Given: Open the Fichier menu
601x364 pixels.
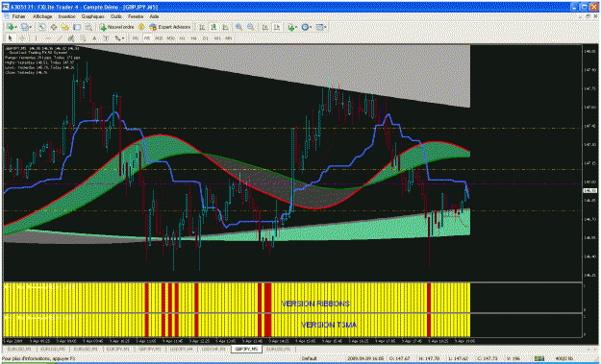Looking at the screenshot, I should point(18,17).
